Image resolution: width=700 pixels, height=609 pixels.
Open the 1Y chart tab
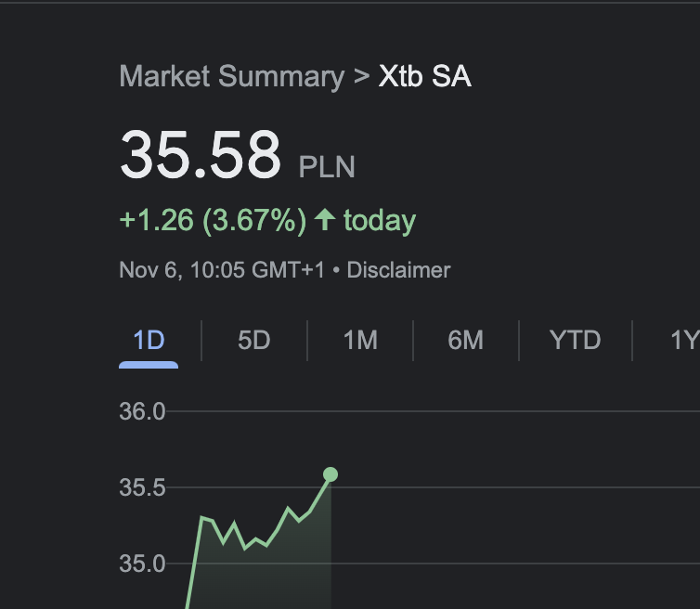(x=683, y=341)
